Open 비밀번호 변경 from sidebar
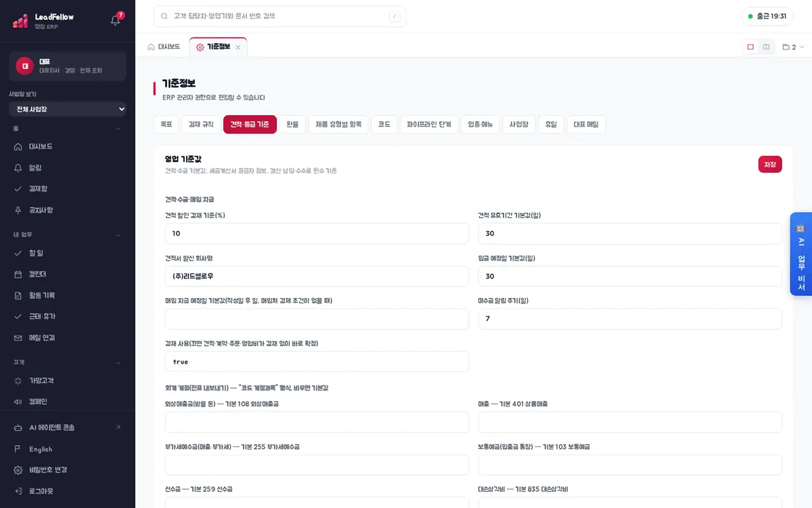This screenshot has width=812, height=508. pyautogui.click(x=47, y=470)
